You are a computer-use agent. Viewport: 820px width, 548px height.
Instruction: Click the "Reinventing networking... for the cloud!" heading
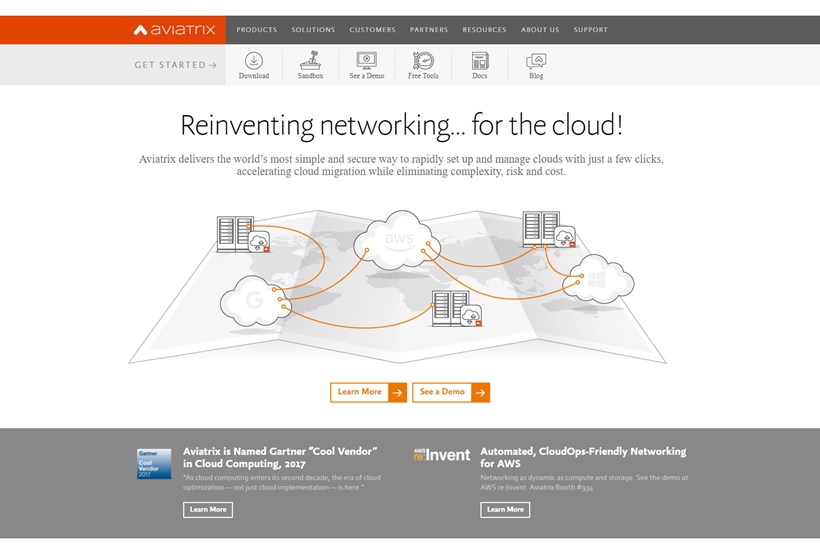coord(402,125)
